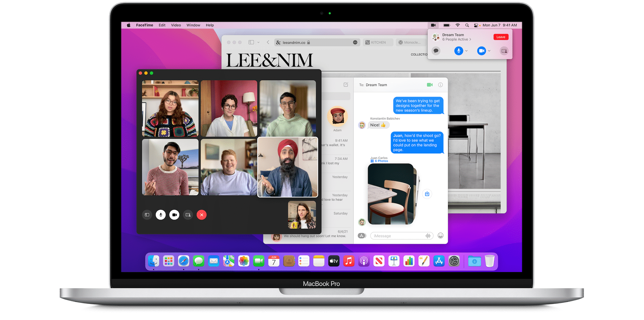Select the participant wearing a red turban
Viewport: 644px width, 320px height.
[x=287, y=167]
